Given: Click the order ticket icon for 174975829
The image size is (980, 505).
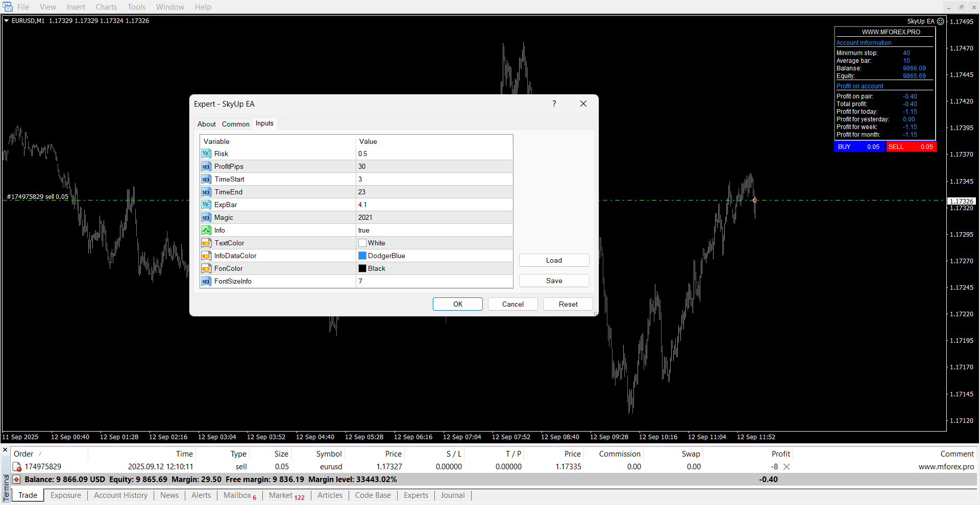Looking at the screenshot, I should coord(17,467).
